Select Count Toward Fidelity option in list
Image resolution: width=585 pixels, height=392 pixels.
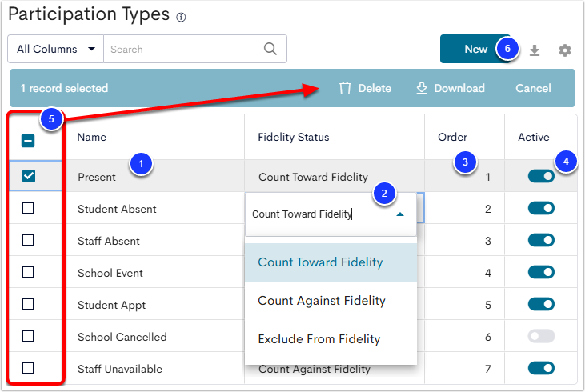331,262
